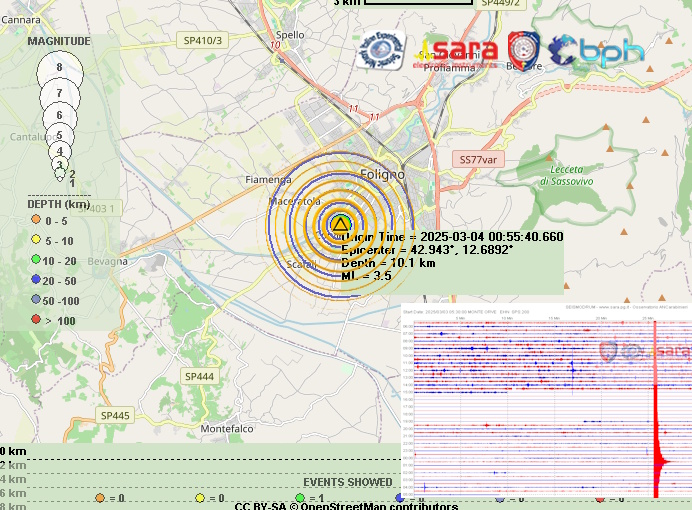Screen dimensions: 692x510
Task: Click the green 10 - 20 depth circle
Action: click(x=36, y=260)
